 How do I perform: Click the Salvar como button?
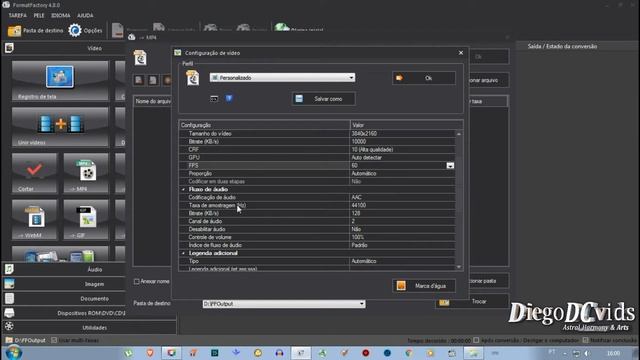click(x=324, y=99)
